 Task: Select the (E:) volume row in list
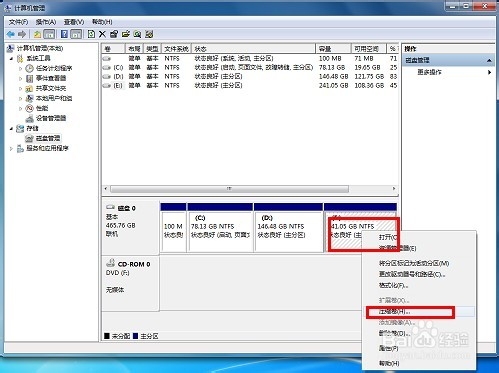[x=250, y=86]
